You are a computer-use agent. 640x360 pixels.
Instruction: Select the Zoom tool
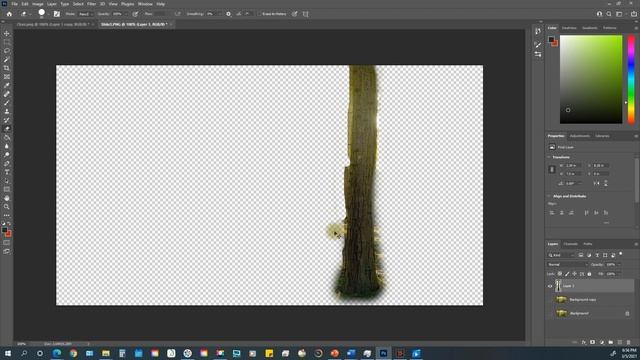click(7, 207)
